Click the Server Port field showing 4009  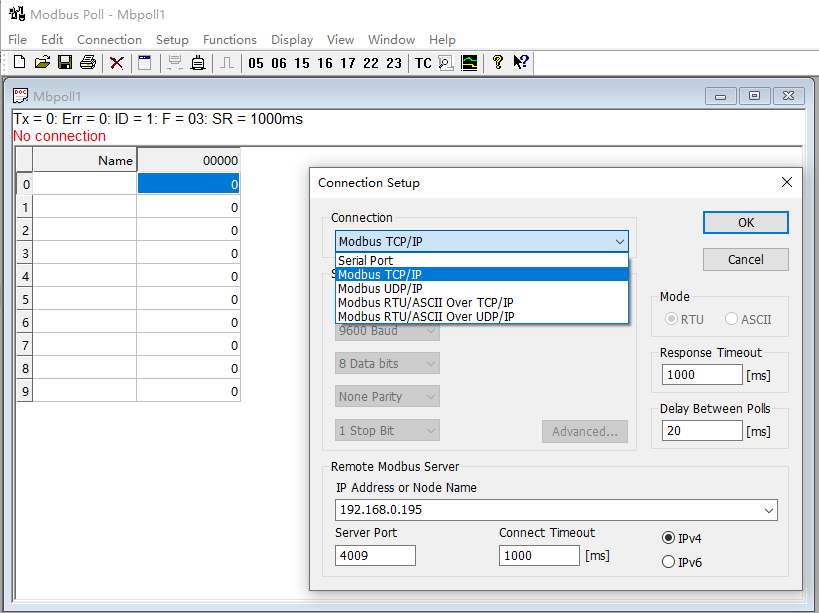pyautogui.click(x=375, y=555)
